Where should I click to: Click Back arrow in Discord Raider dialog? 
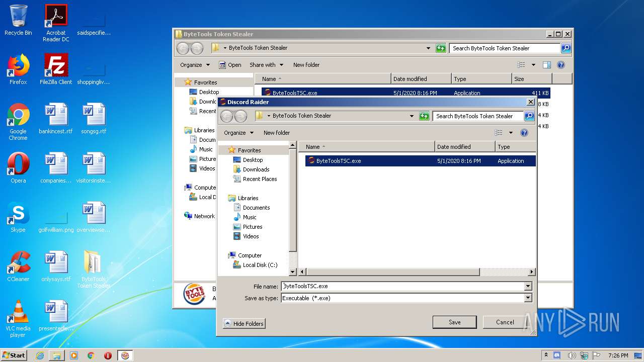tap(226, 116)
